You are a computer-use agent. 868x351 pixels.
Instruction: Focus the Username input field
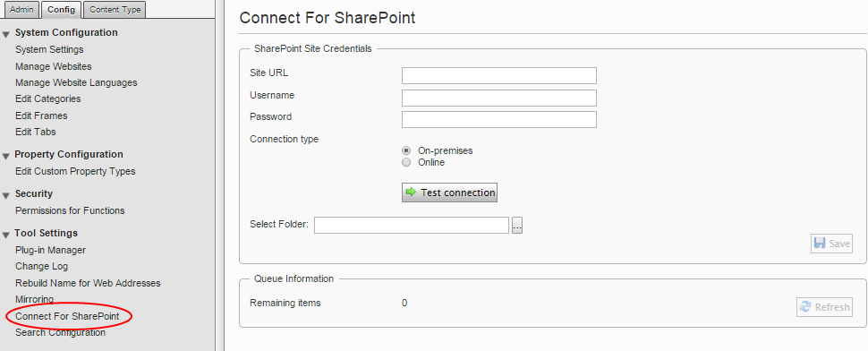[498, 98]
